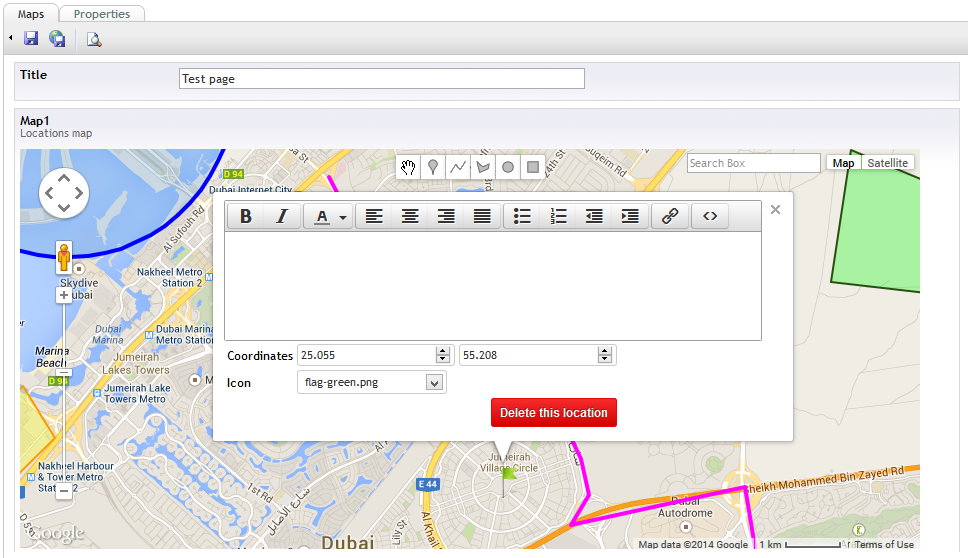Click the Save and publish globe icon
Viewport: 968px width, 558px height.
pos(57,39)
